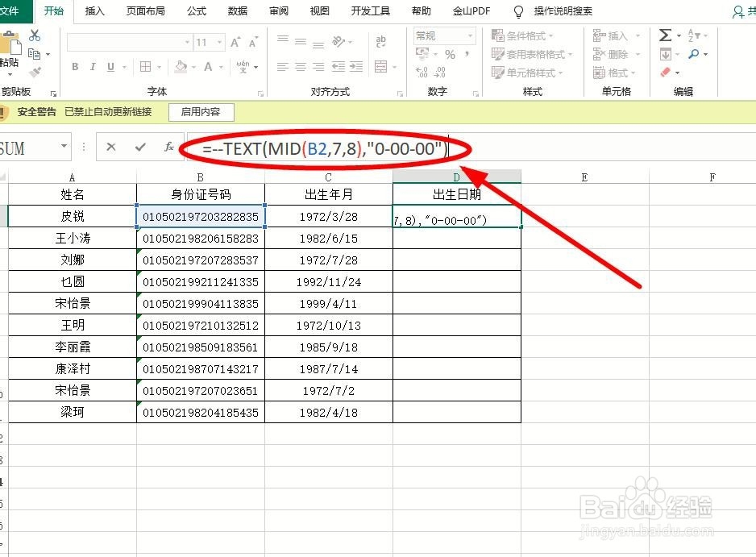The image size is (756, 557).
Task: Open the font name dropdown
Action: point(187,43)
